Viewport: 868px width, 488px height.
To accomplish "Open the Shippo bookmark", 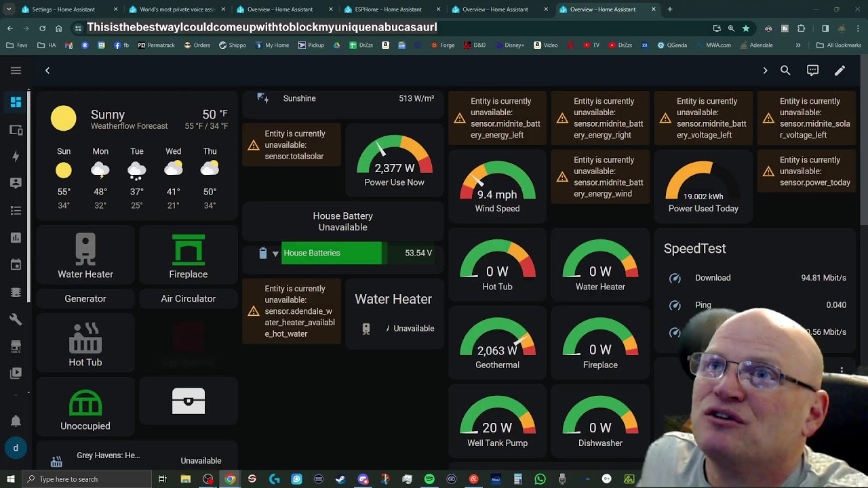I will [x=233, y=45].
